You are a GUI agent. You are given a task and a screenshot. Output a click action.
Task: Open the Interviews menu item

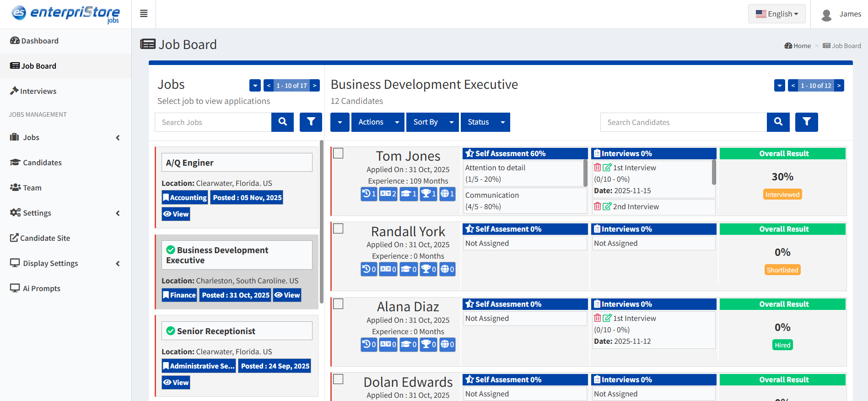point(65,91)
